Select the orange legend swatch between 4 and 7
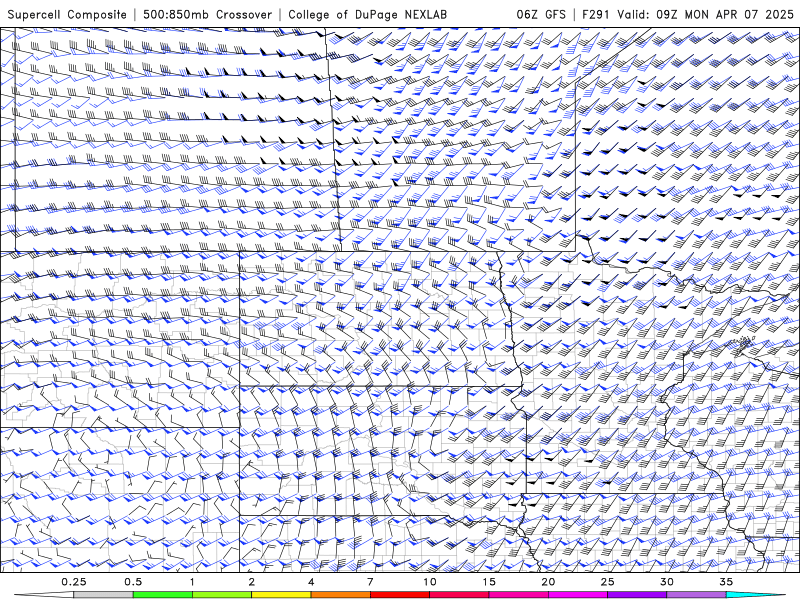This screenshot has height=600, width=800. pos(340,595)
